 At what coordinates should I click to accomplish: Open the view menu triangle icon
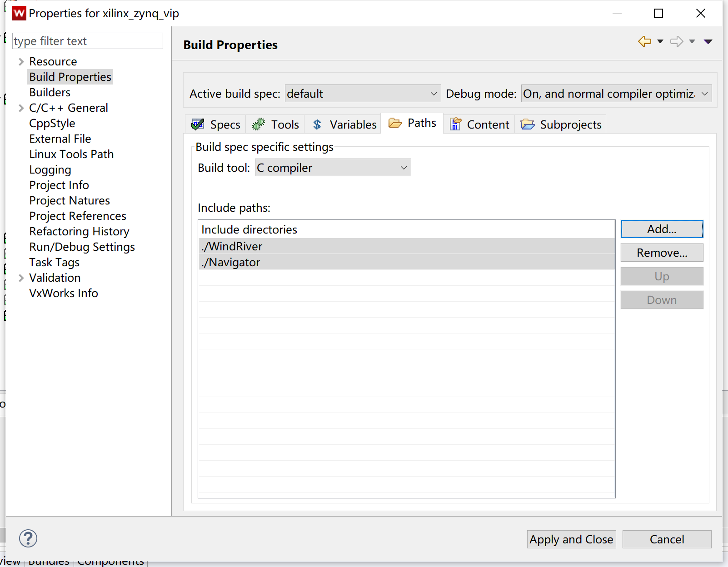pos(708,41)
